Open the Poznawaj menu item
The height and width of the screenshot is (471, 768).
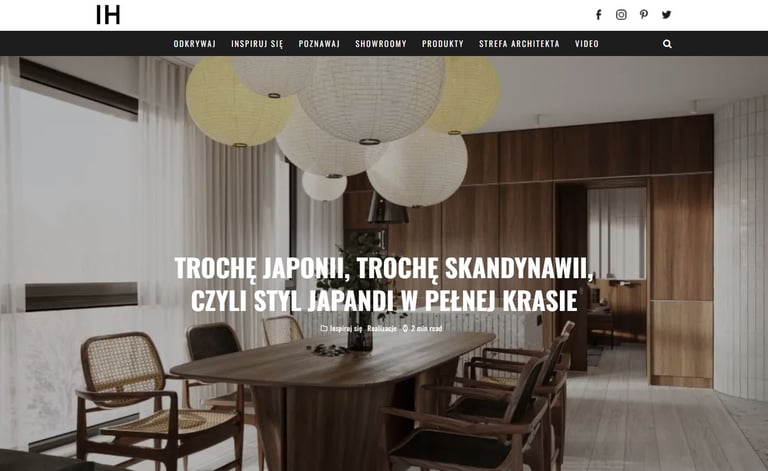(x=319, y=44)
